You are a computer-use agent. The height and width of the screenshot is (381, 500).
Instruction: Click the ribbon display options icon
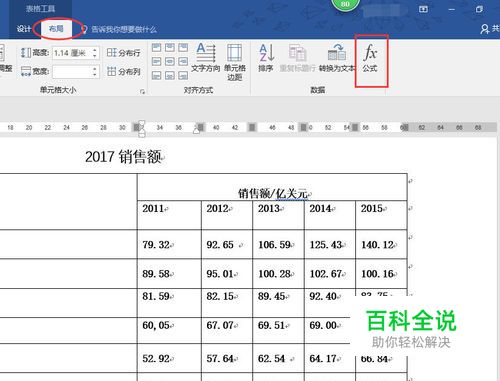[423, 9]
